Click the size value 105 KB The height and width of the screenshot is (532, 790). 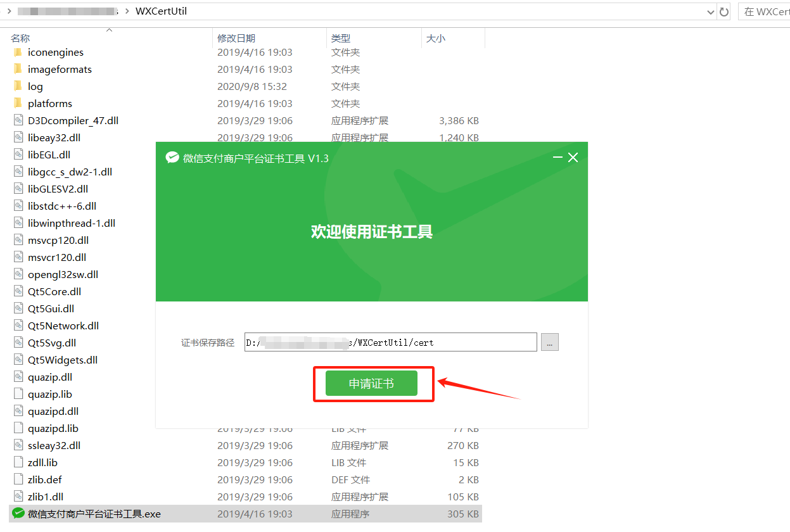point(463,497)
